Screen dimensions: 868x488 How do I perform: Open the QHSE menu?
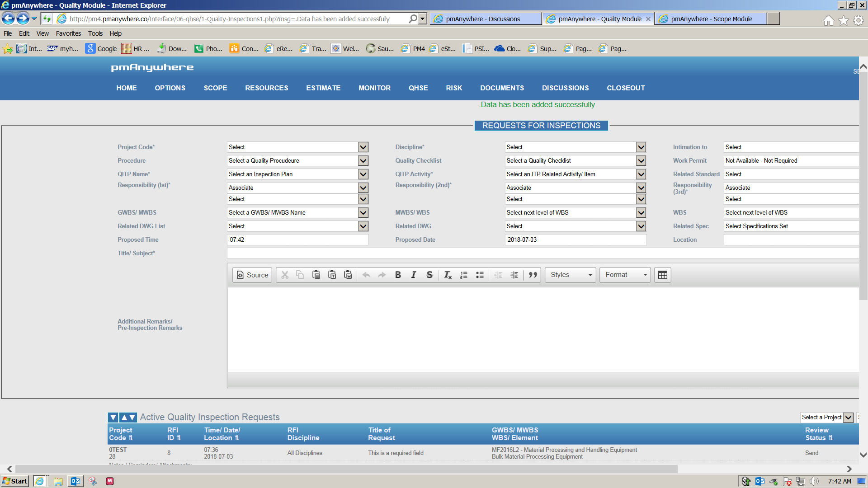pyautogui.click(x=418, y=88)
